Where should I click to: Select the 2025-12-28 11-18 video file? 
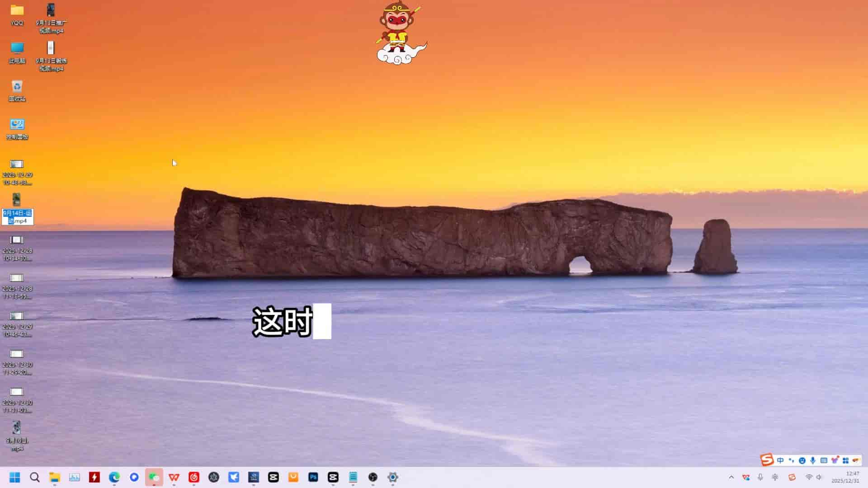pyautogui.click(x=17, y=286)
